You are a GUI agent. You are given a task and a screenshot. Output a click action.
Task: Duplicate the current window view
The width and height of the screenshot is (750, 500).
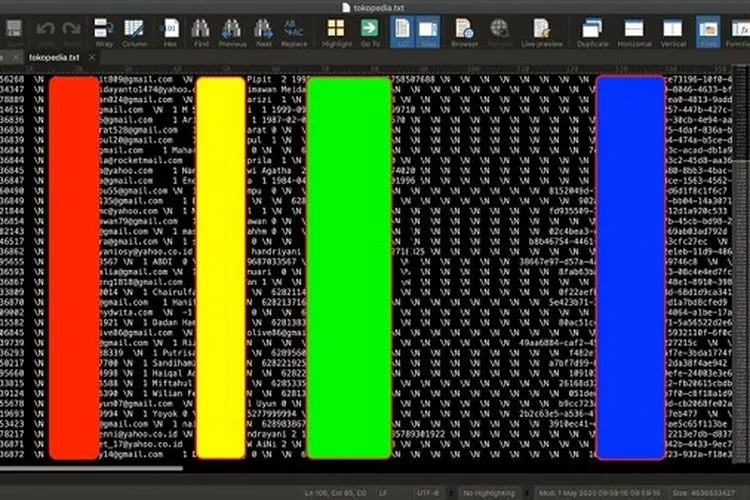point(593,32)
